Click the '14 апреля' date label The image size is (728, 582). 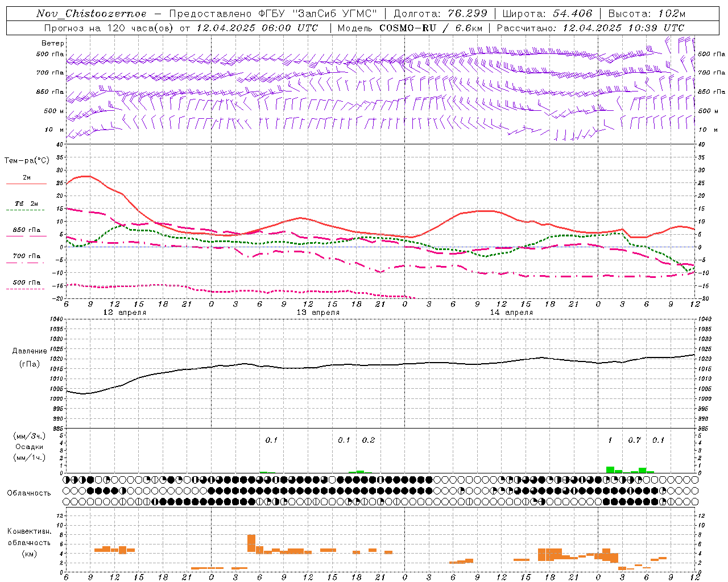511,313
